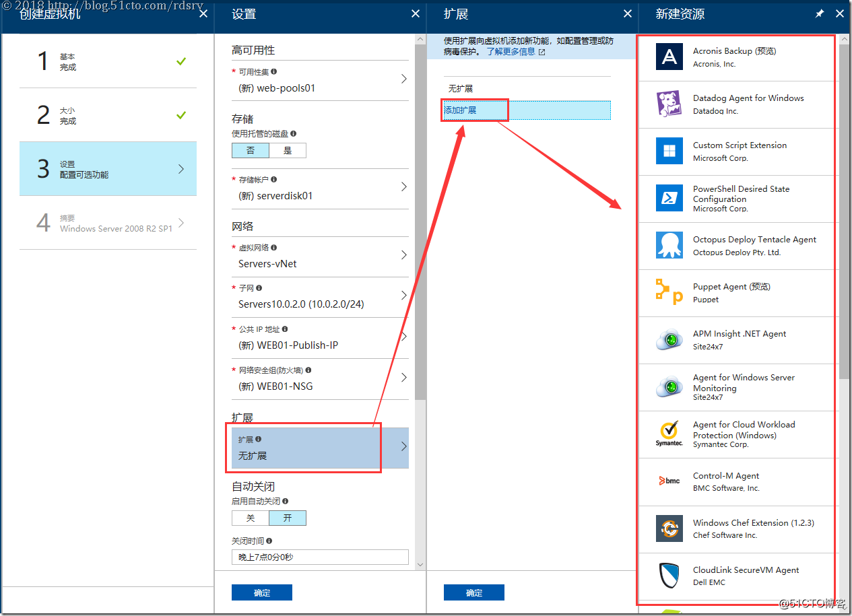Click the BMC Control-M Agent icon
This screenshot has height=616, width=852.
(x=669, y=481)
